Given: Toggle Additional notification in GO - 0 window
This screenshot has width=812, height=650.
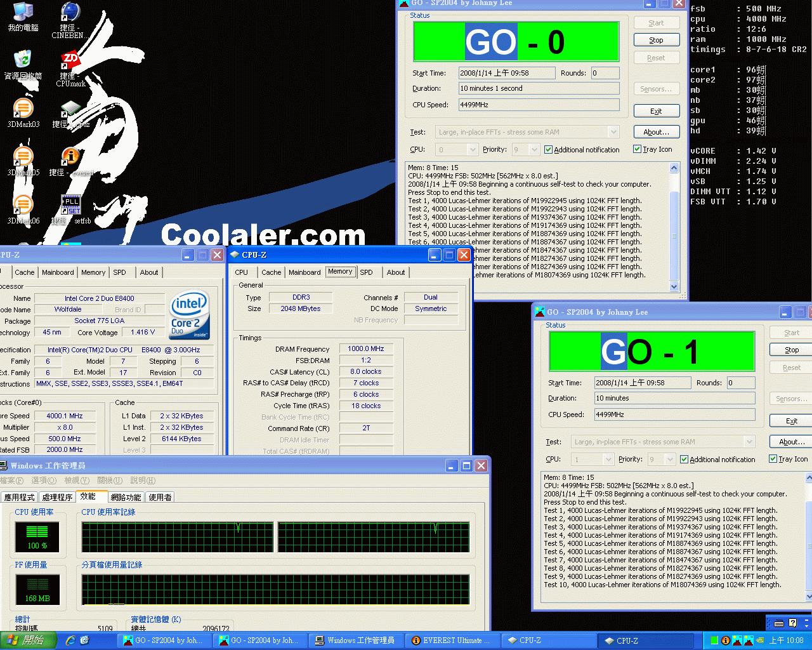Looking at the screenshot, I should pyautogui.click(x=549, y=150).
